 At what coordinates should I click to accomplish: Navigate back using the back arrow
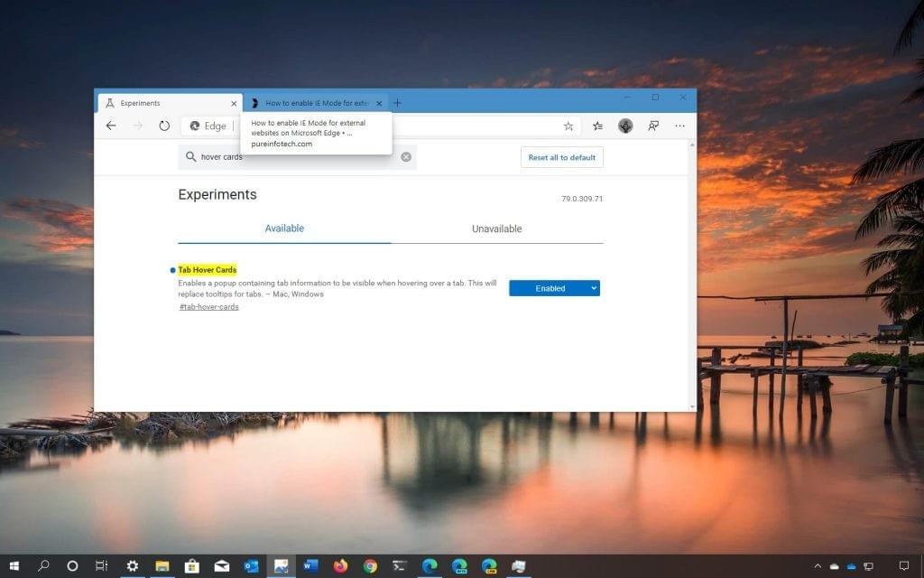pos(111,126)
